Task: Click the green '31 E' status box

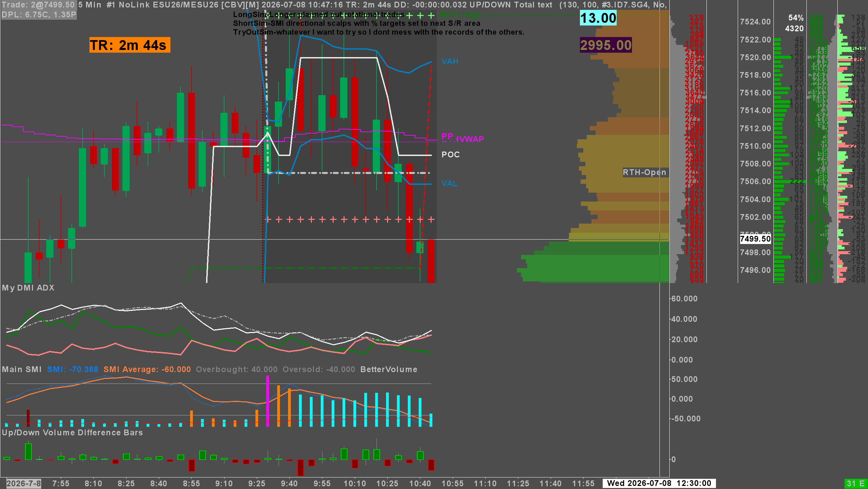Action: point(856,483)
